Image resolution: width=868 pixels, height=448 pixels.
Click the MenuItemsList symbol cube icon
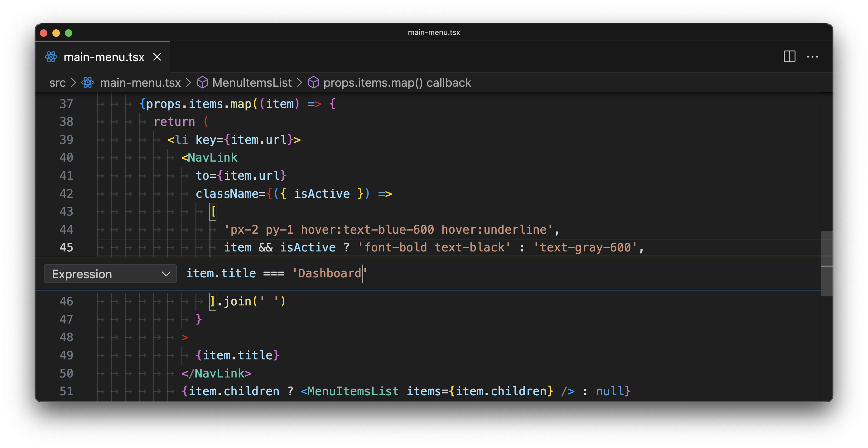(203, 83)
